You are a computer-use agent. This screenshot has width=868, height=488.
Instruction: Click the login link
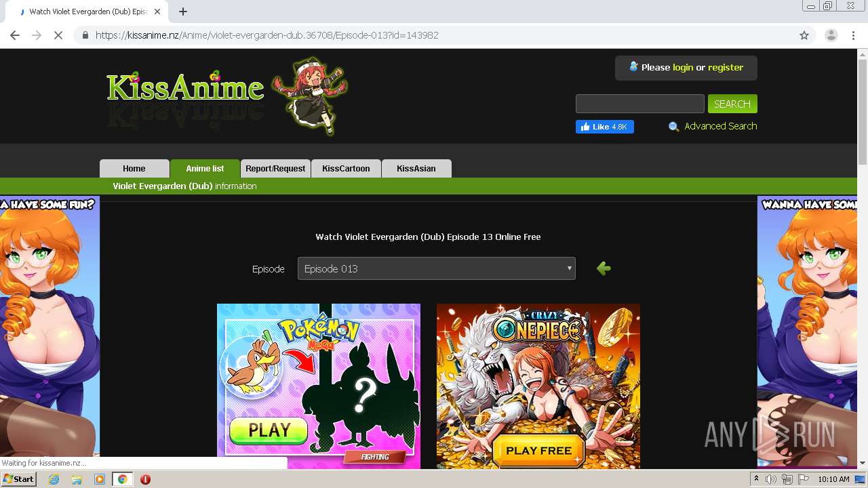point(683,68)
